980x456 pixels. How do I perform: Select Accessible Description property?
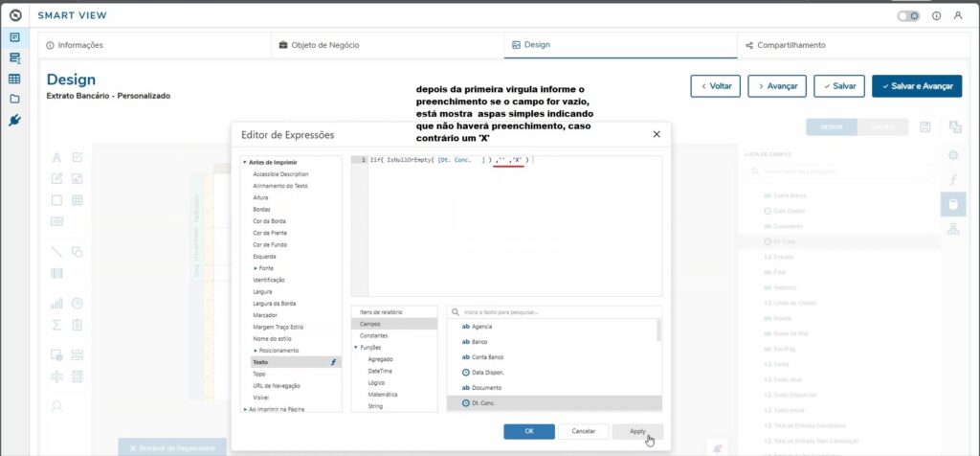click(280, 174)
